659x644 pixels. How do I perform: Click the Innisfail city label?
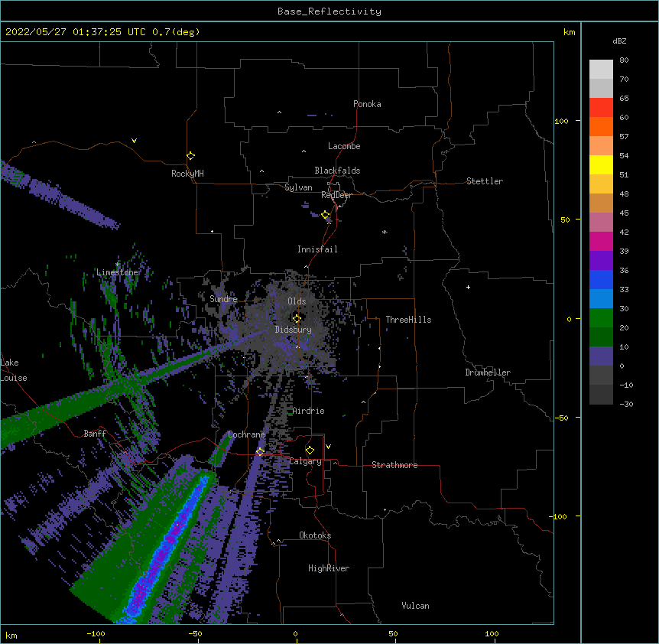coord(317,249)
